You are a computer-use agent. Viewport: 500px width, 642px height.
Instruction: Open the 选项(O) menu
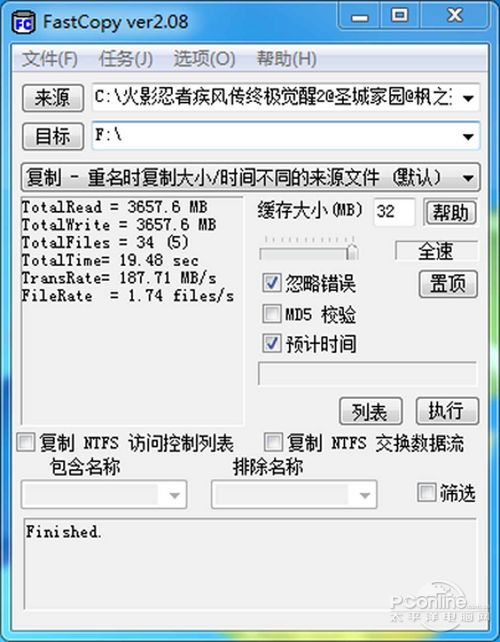click(204, 59)
